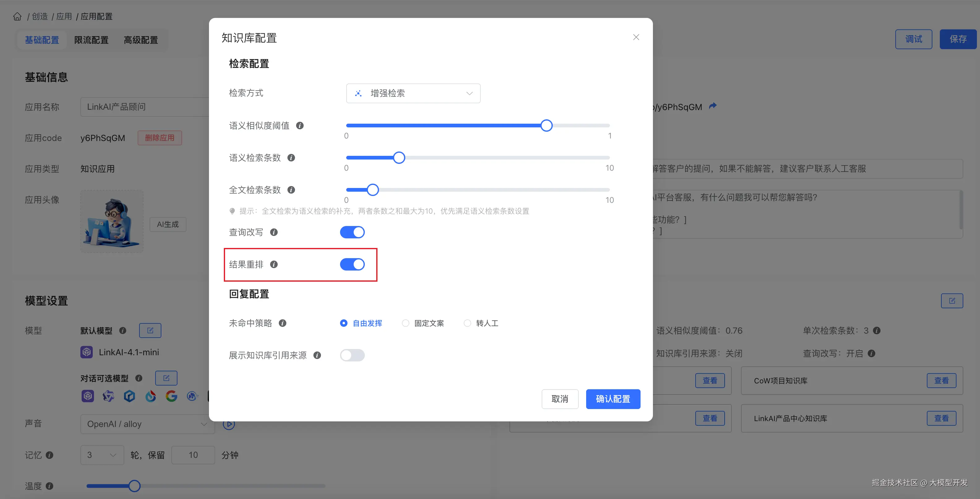Open the memory rounds dropdown showing 3
The image size is (980, 499).
pyautogui.click(x=102, y=455)
